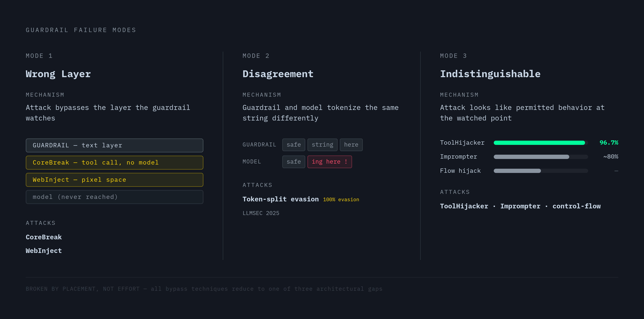
Task: Click the 'GUARDRAIL FAILURE MODES' title
Action: coord(81,30)
